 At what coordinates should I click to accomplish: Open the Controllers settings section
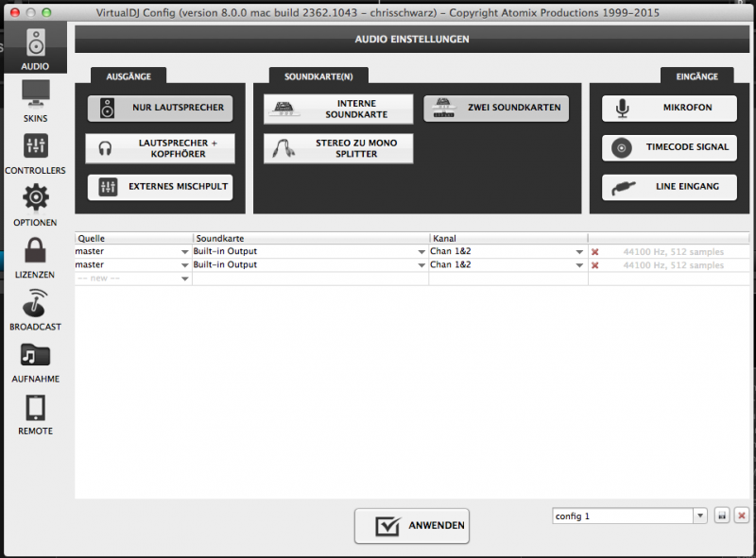(35, 153)
